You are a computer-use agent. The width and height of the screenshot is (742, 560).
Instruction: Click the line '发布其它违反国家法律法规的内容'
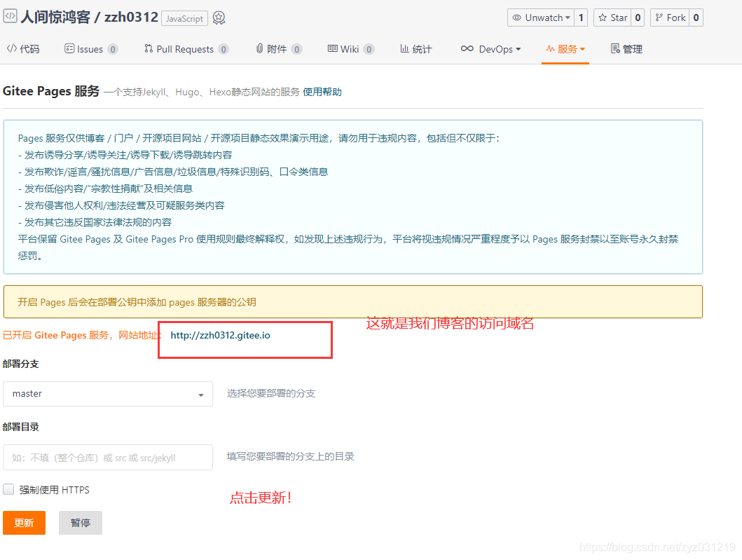pyautogui.click(x=98, y=222)
